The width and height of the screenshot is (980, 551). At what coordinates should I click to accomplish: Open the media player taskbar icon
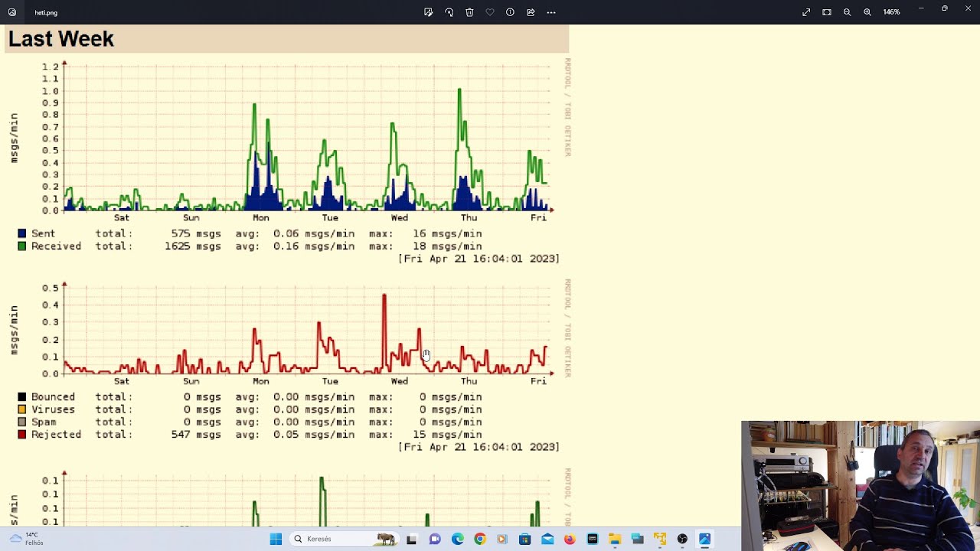(502, 539)
